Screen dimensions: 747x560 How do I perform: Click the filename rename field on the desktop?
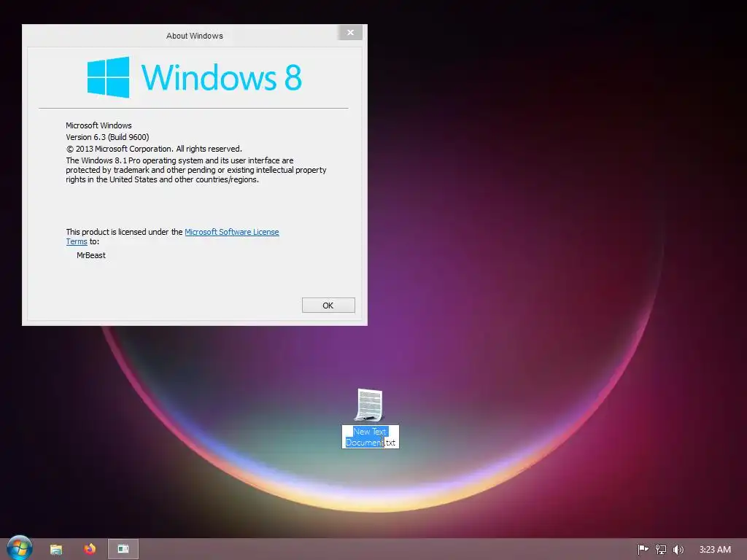[x=370, y=437]
